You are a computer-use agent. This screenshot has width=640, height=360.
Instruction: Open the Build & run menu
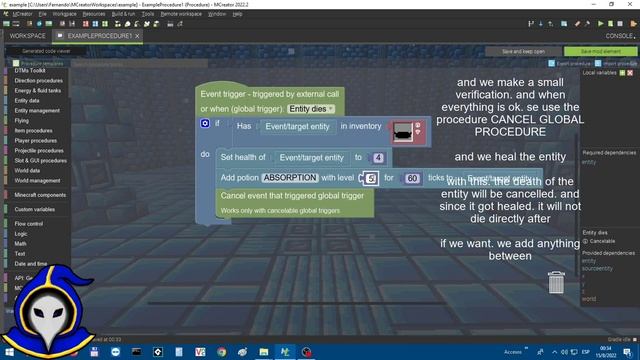pos(123,14)
